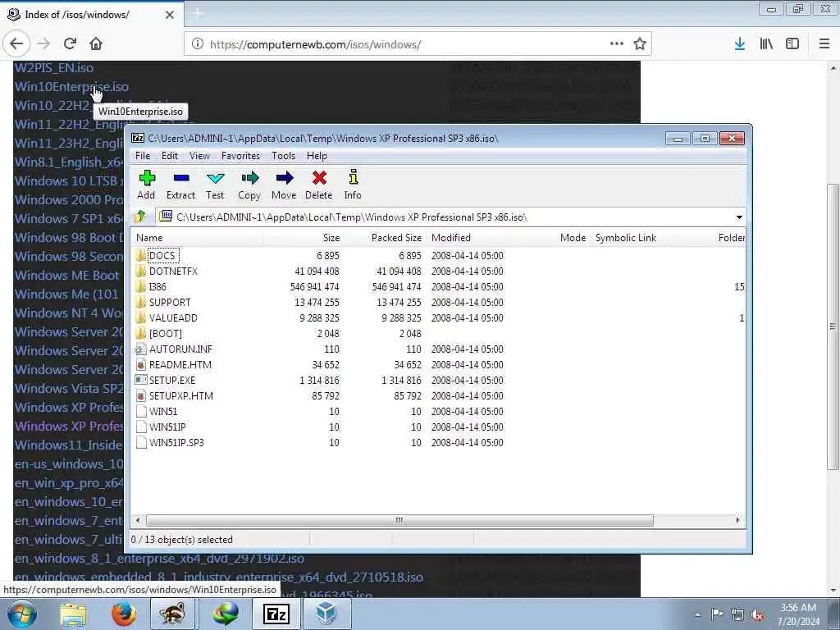
Task: Click the Extract icon in 7-Zip
Action: 181,185
